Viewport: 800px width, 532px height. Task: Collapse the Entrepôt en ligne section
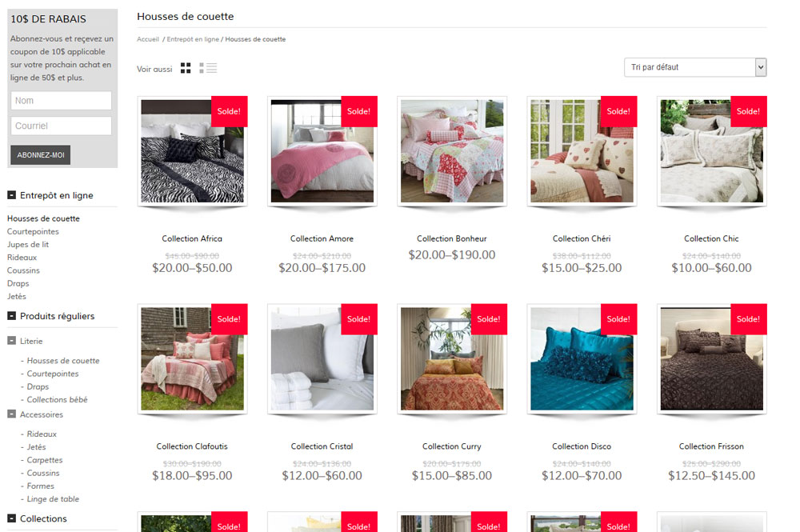coord(11,195)
